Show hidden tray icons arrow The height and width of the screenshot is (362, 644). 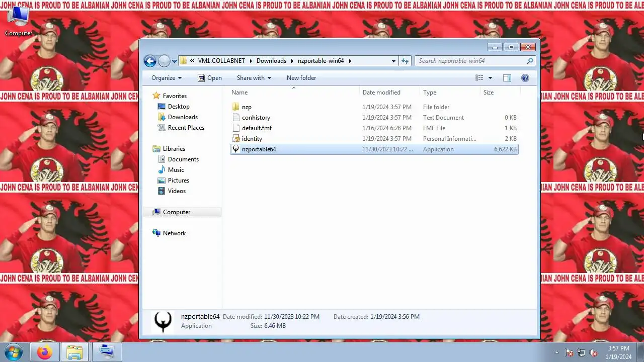click(x=556, y=353)
